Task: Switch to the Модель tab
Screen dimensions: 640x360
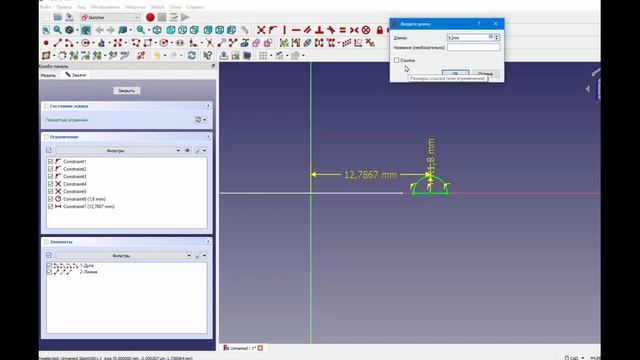Action: tap(48, 75)
